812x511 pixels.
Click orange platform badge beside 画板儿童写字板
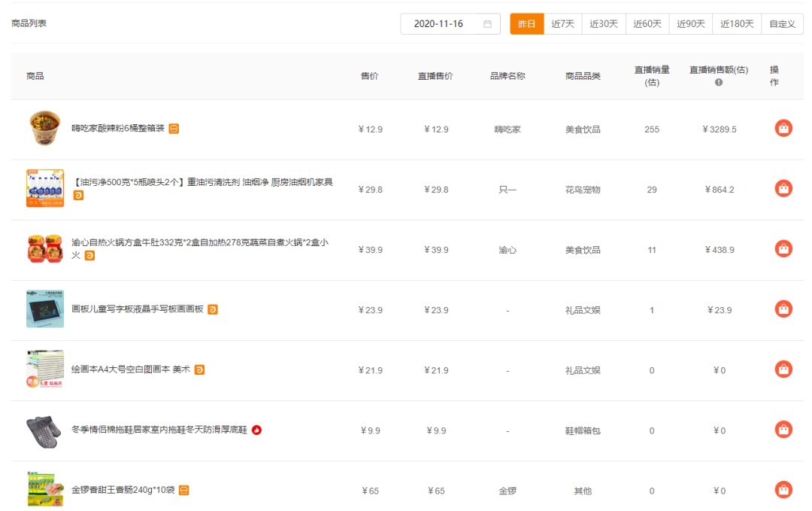(213, 309)
